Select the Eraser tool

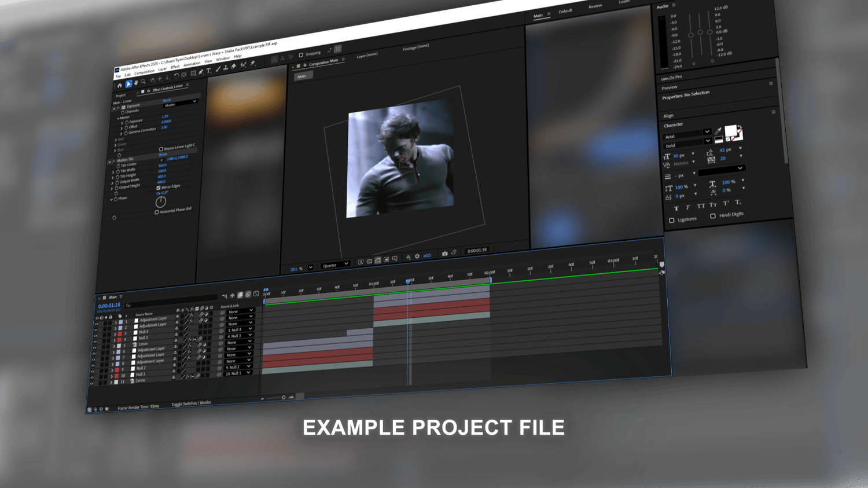click(234, 67)
